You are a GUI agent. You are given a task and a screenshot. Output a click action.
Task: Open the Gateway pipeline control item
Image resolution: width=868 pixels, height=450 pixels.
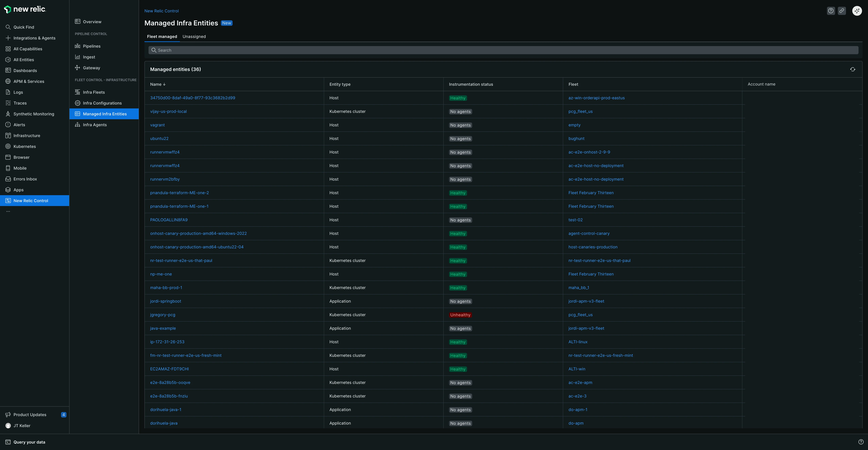point(92,68)
